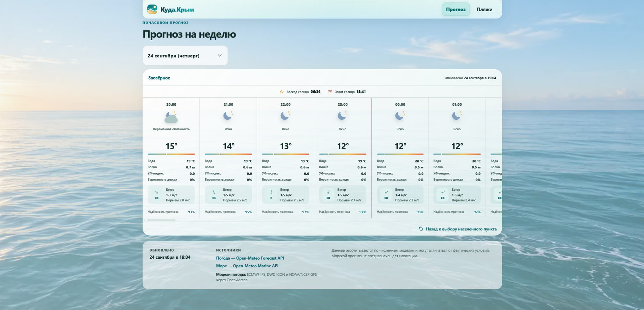This screenshot has width=644, height=310.
Task: Click the return arrow icon before Назад
Action: (x=421, y=229)
